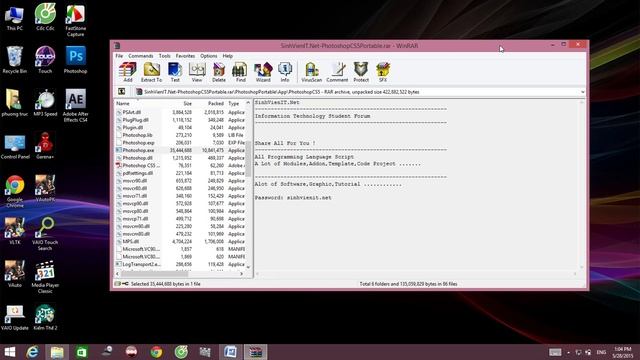The height and width of the screenshot is (360, 640).
Task: Click the taskbar clock
Action: click(622, 352)
